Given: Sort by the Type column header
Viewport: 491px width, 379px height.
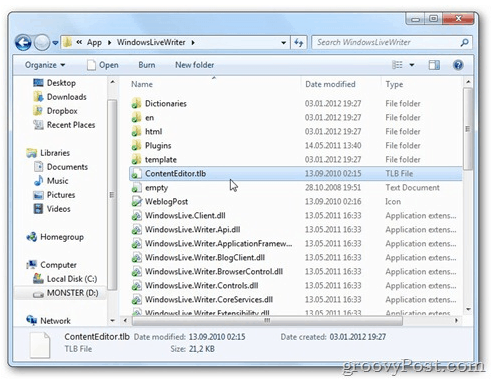Looking at the screenshot, I should tap(394, 84).
